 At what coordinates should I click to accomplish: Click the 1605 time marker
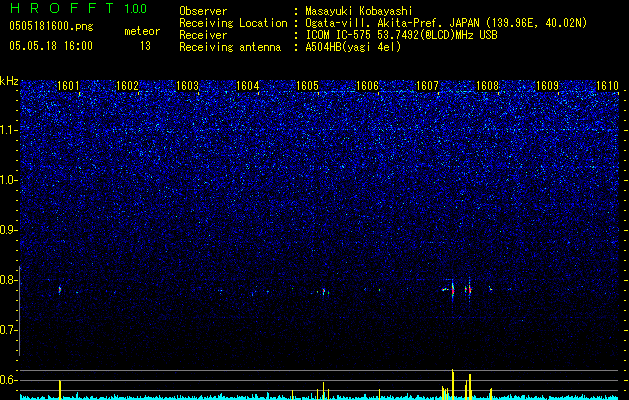coord(308,86)
